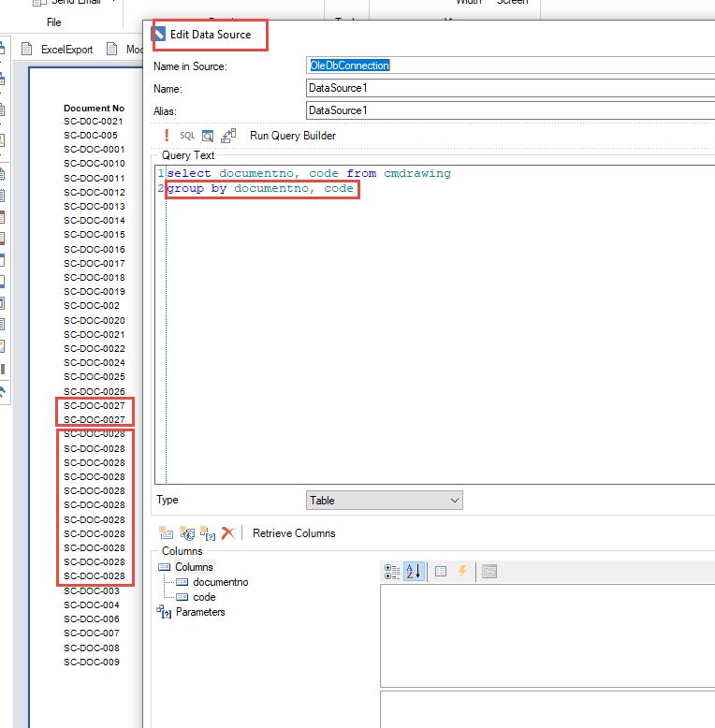Click row SC-DOC-009
Image resolution: width=715 pixels, height=728 pixels.
92,662
